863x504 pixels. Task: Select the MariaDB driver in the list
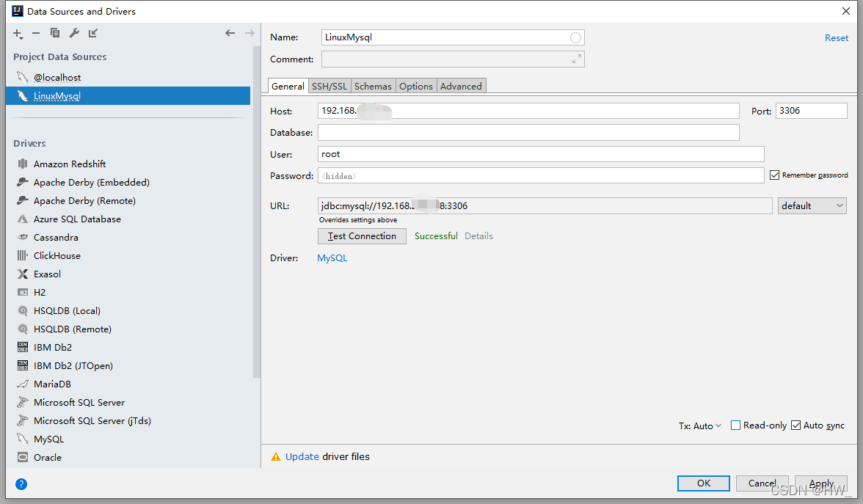52,384
